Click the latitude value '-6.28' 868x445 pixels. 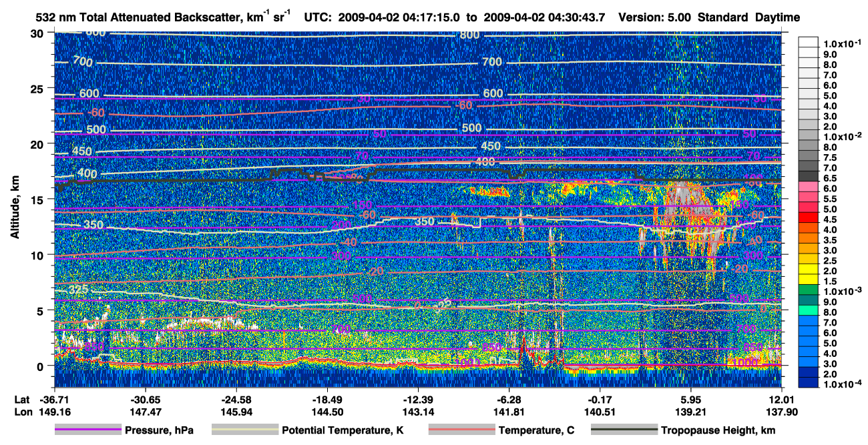[x=509, y=399]
